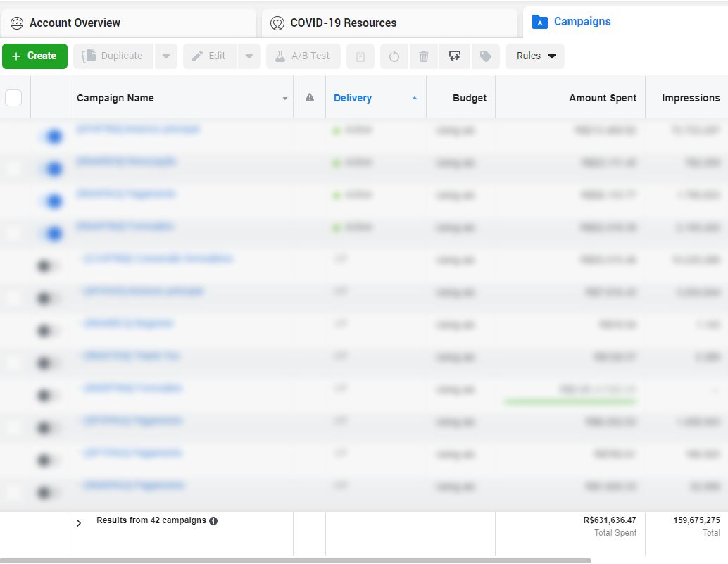
Task: Click the total spent value R$631,636.47
Action: pyautogui.click(x=610, y=520)
